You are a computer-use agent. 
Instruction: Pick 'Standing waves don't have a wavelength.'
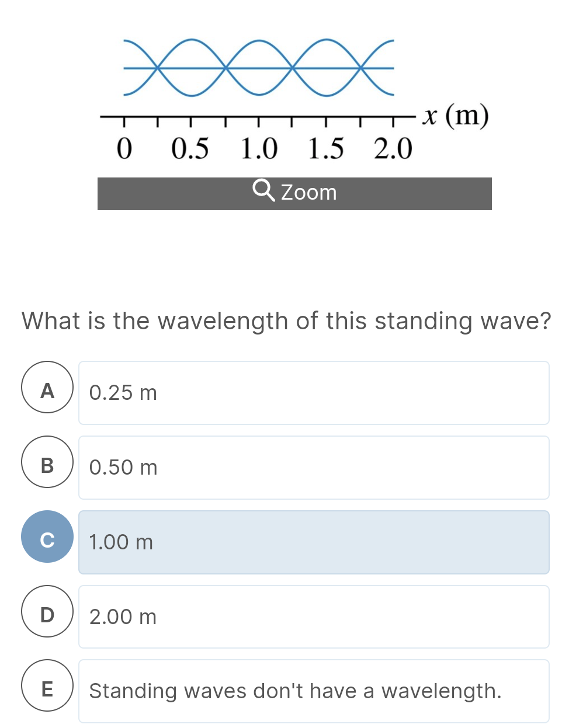point(295,690)
